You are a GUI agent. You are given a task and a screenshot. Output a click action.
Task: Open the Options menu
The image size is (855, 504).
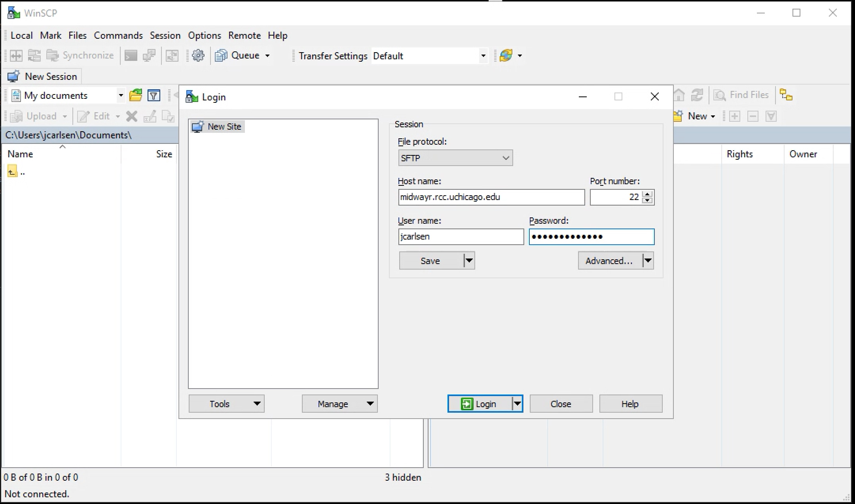[205, 36]
